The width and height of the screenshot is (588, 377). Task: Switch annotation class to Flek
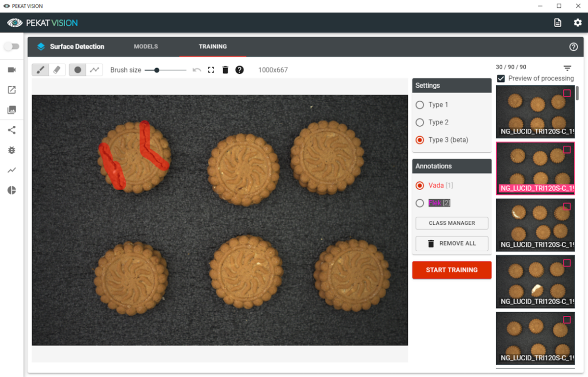pyautogui.click(x=419, y=203)
